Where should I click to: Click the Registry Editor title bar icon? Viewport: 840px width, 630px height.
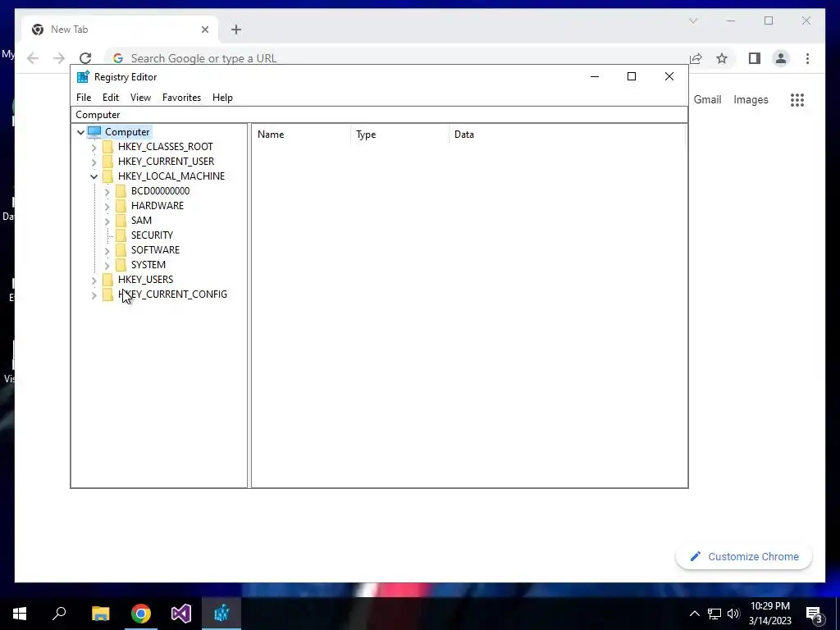pyautogui.click(x=83, y=77)
